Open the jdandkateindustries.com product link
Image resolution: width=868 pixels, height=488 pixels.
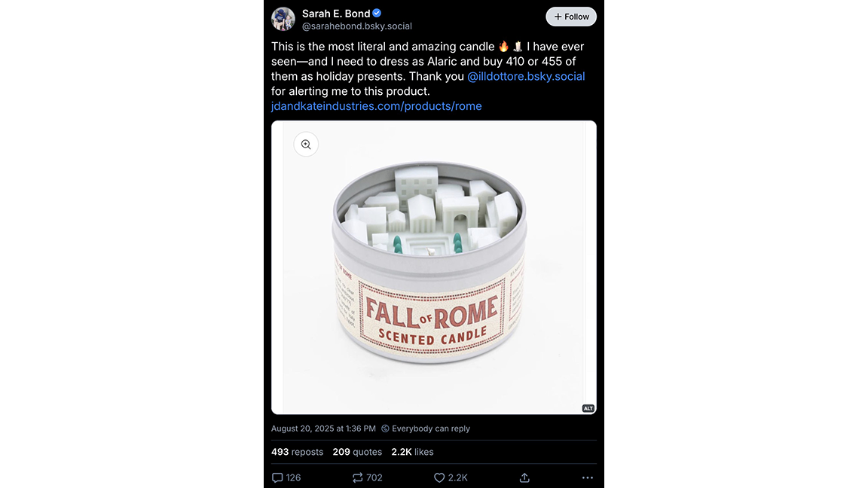[376, 105]
